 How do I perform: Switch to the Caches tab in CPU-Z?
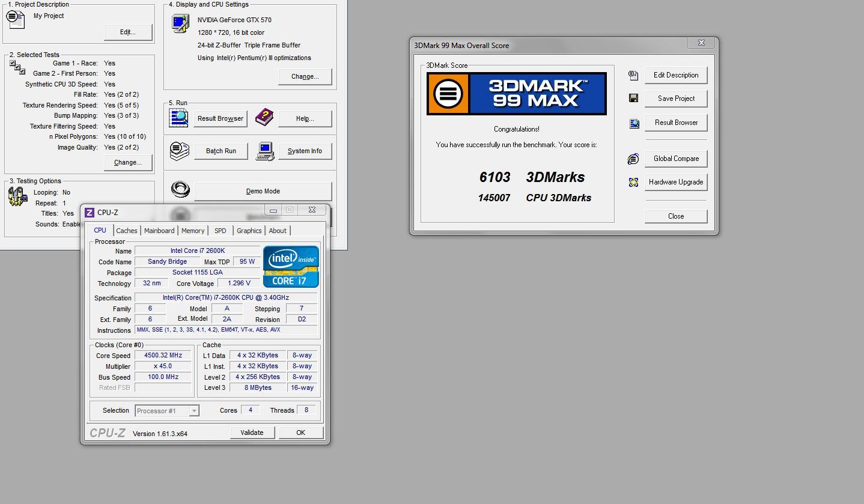[x=127, y=231]
